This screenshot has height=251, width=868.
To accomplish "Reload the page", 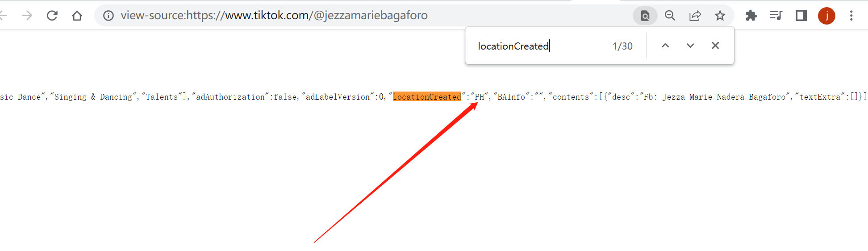I will [52, 16].
